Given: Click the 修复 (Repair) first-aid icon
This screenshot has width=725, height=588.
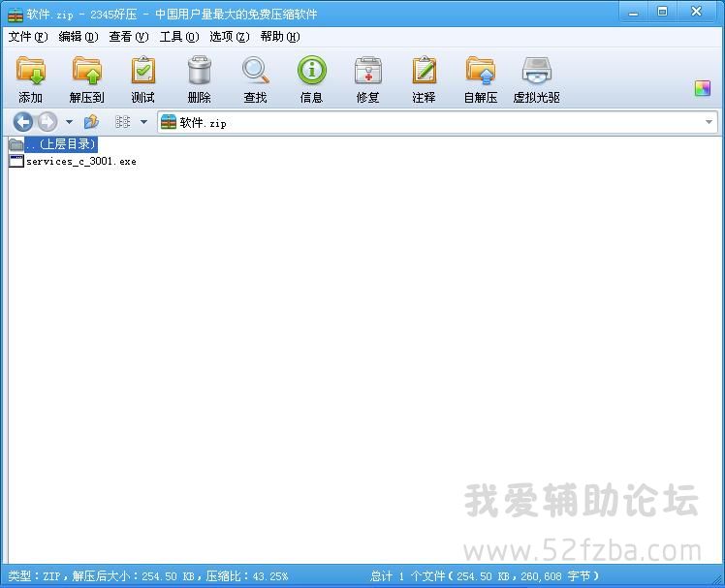Looking at the screenshot, I should (368, 79).
